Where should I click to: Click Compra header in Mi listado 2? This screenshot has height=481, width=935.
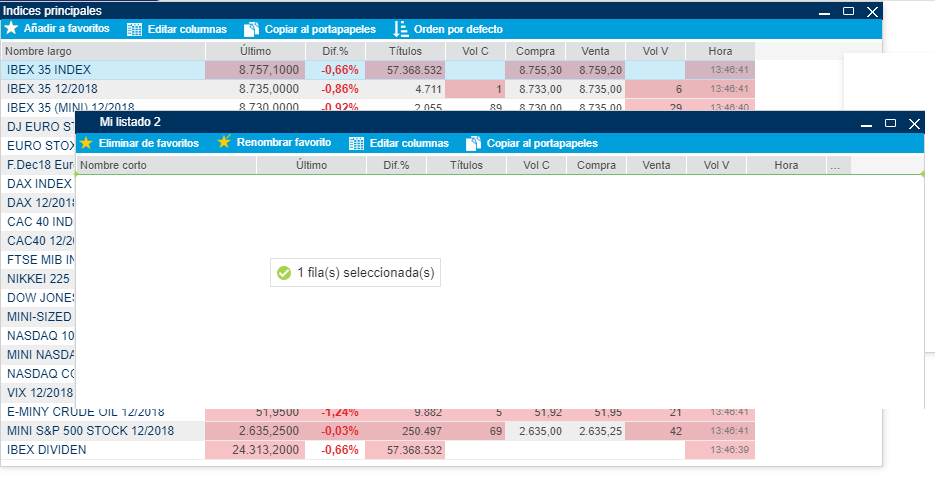(x=596, y=165)
